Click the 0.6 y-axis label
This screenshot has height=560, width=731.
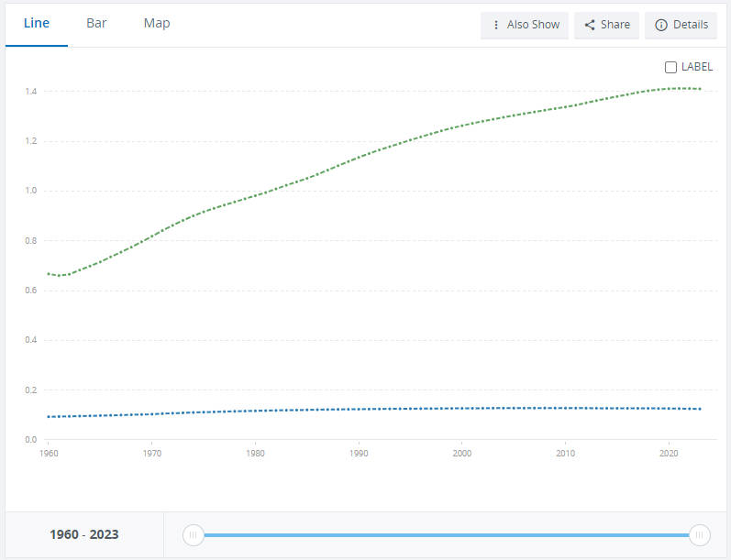(x=31, y=291)
